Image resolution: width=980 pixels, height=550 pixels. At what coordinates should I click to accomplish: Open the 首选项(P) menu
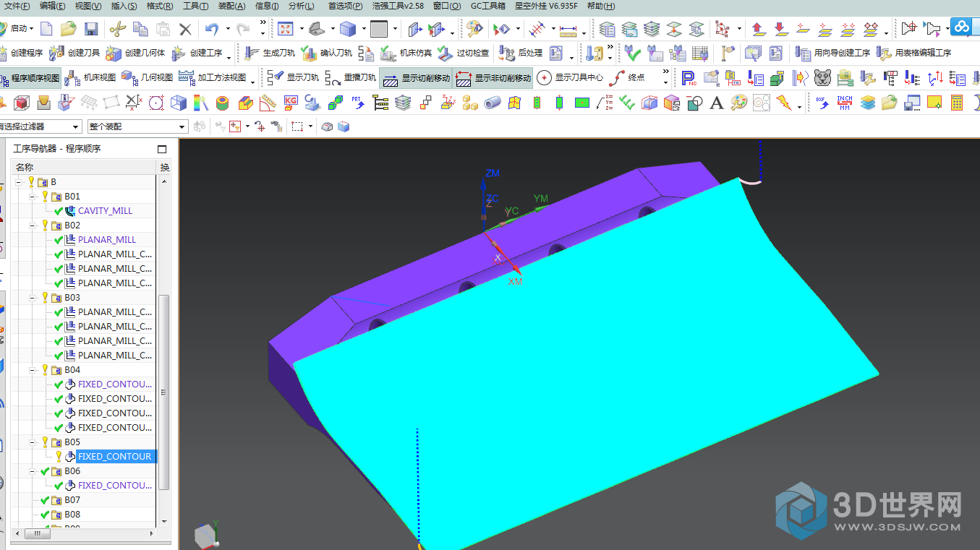345,6
